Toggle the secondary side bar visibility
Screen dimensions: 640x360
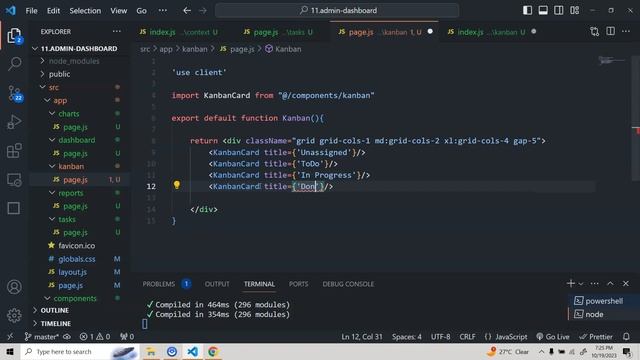[559, 10]
